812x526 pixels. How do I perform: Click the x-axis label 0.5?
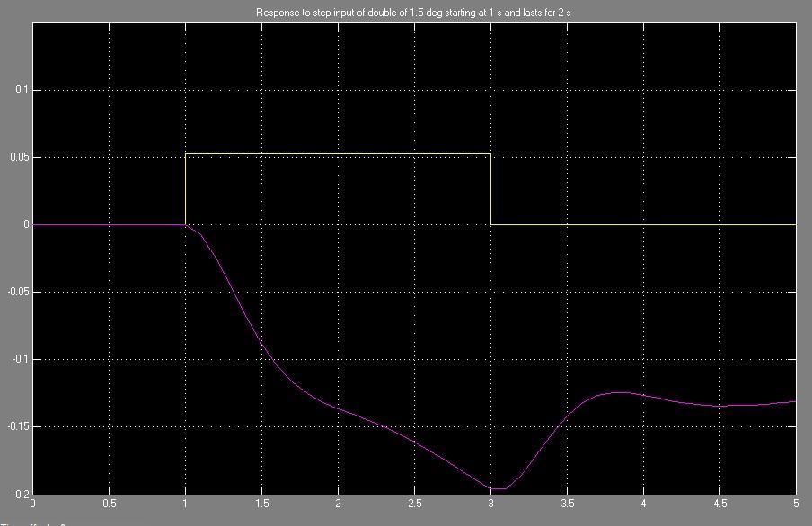click(x=109, y=505)
